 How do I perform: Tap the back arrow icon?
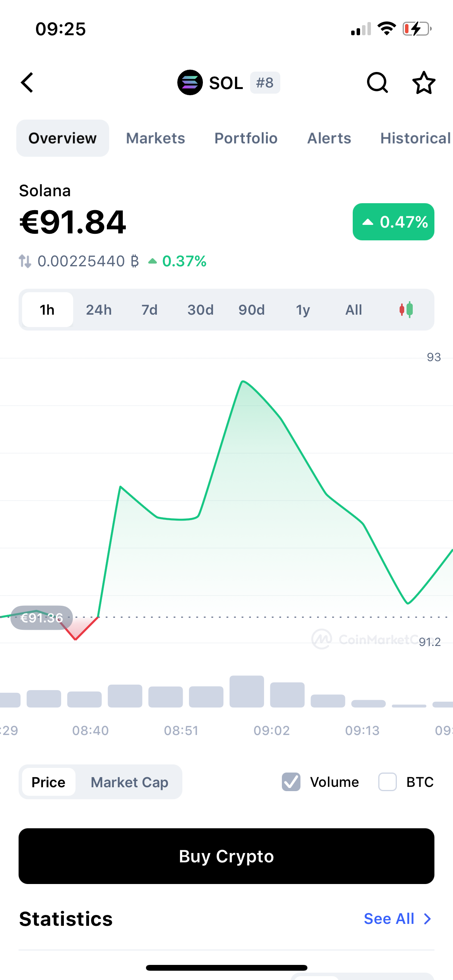[x=27, y=82]
